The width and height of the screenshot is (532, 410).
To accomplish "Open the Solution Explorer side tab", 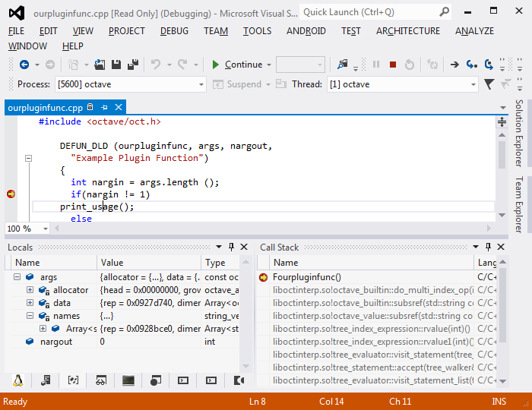I will tap(519, 132).
